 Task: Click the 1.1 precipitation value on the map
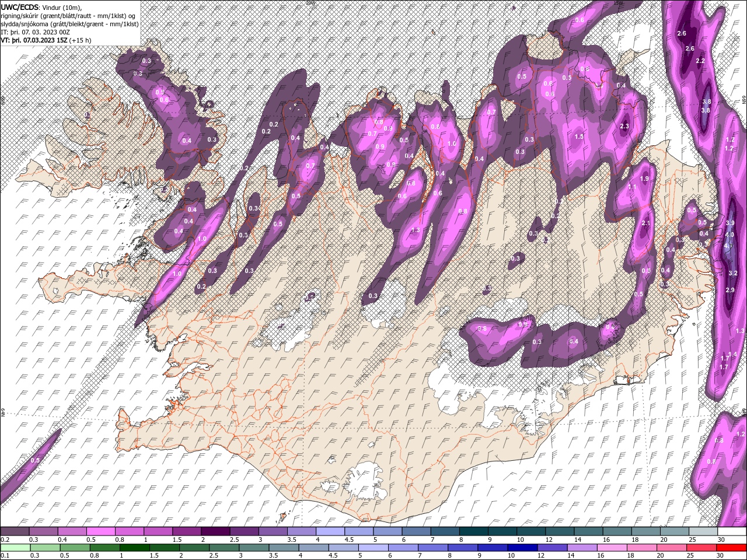[x=632, y=187]
